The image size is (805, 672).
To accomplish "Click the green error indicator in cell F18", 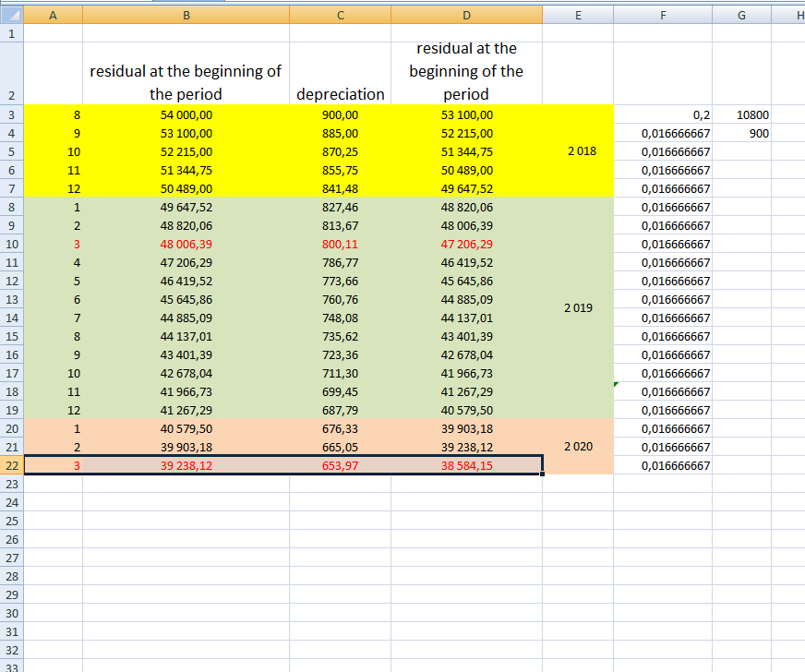I will [616, 384].
